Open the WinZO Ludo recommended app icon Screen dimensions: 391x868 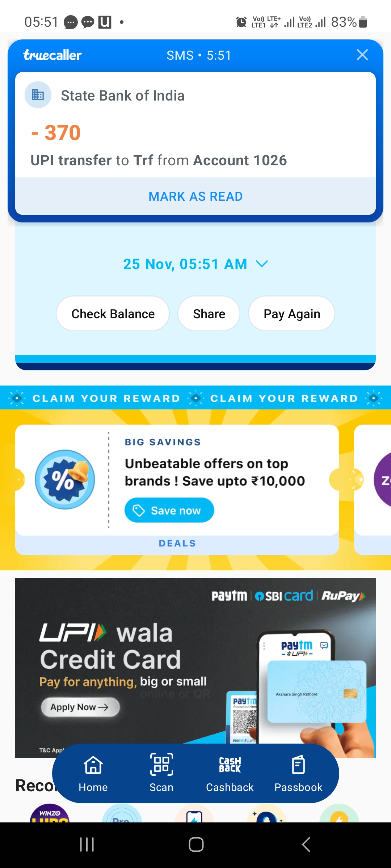(50, 813)
